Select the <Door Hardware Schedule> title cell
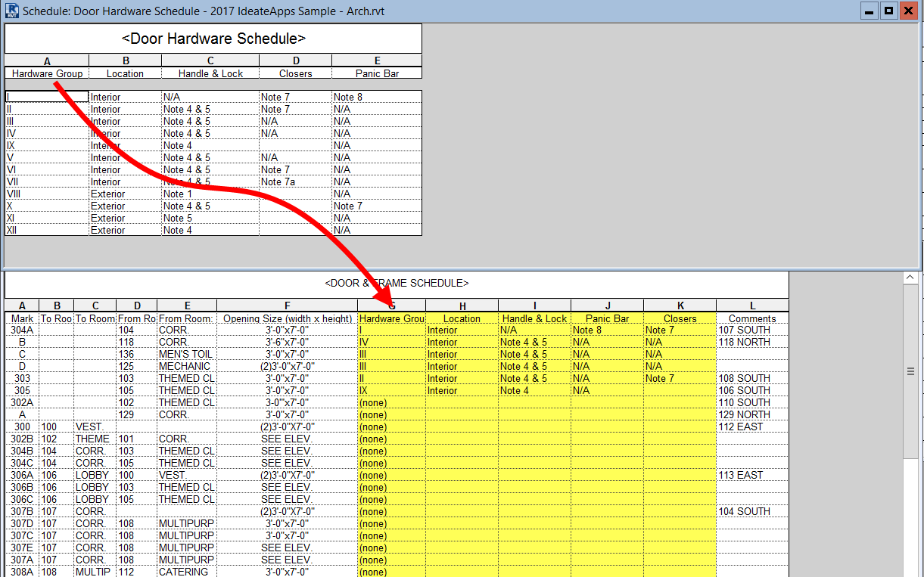 (213, 39)
